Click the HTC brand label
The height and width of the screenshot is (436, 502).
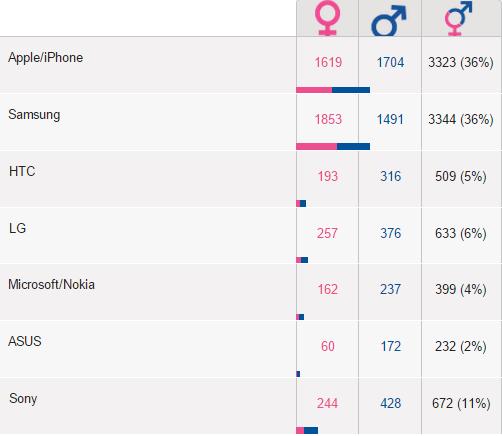point(22,171)
